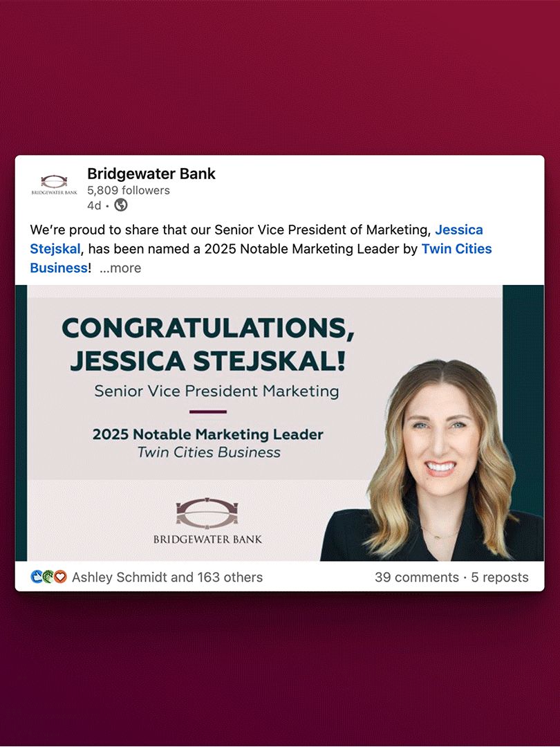This screenshot has height=747, width=560.
Task: Click the 5,809 followers count
Action: click(129, 190)
